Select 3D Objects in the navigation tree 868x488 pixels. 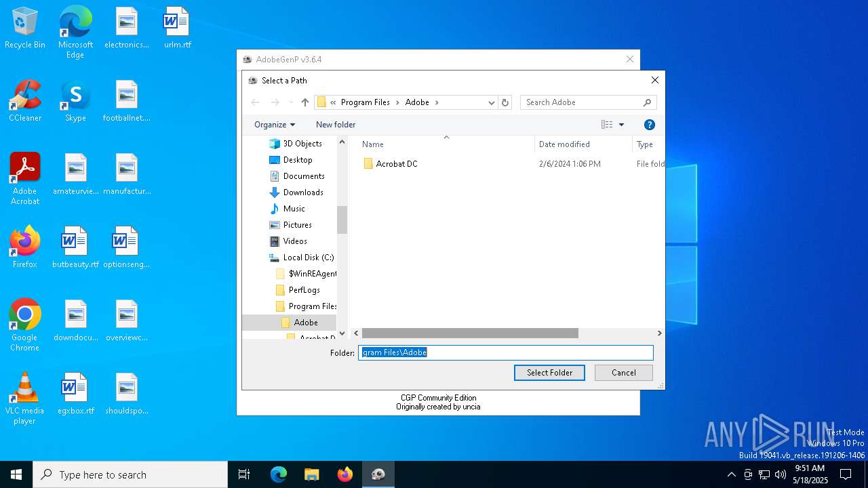pyautogui.click(x=296, y=144)
